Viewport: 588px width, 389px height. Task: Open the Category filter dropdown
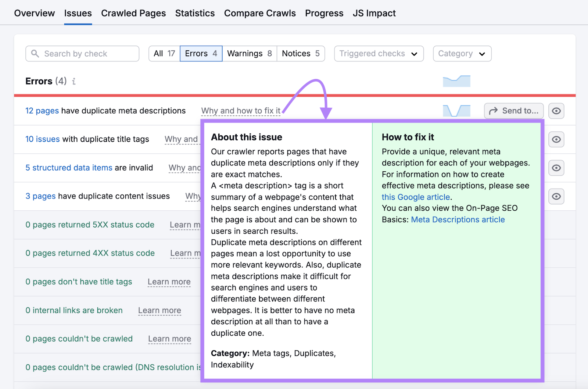[462, 54]
